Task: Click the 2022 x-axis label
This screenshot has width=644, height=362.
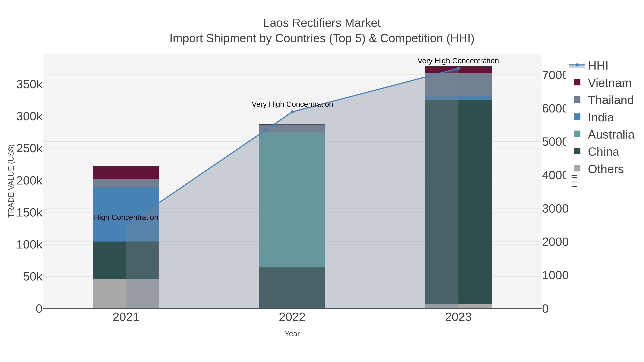Action: 292,317
